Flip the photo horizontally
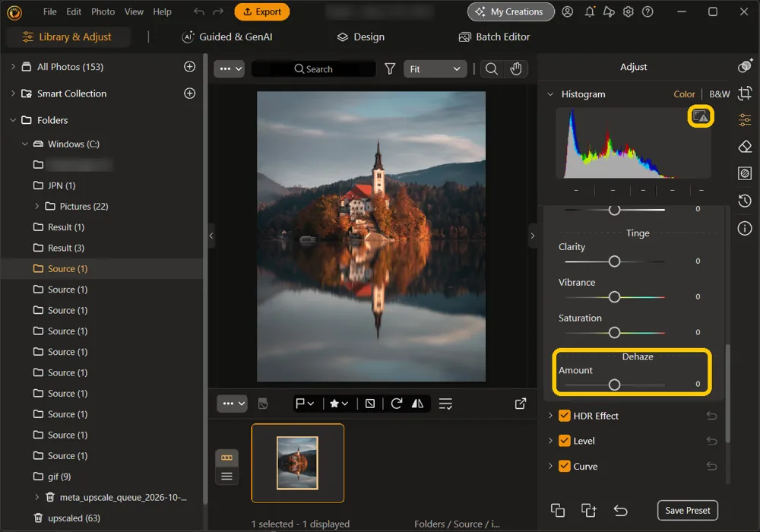The image size is (760, 532). tap(417, 404)
